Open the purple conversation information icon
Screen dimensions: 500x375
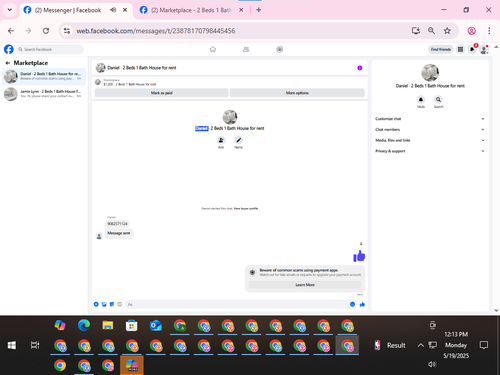point(360,68)
